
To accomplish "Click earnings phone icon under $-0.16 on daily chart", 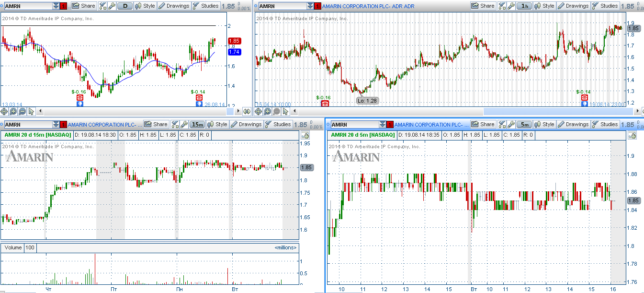I will pos(79,97).
